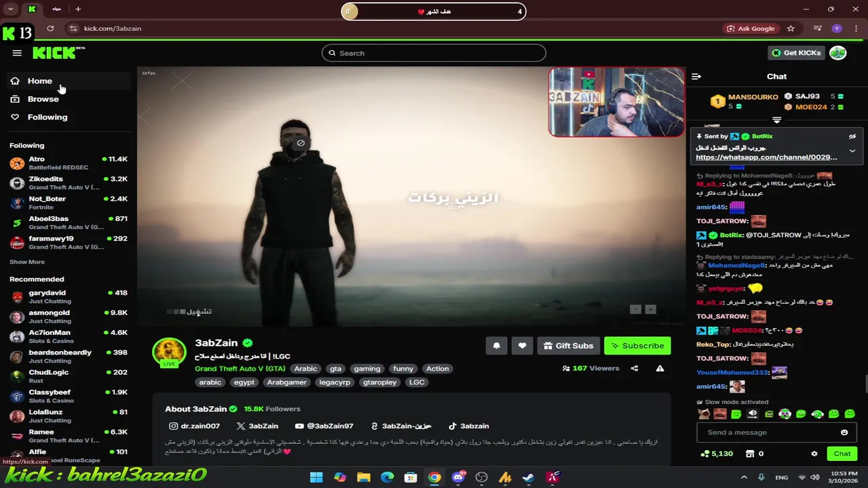Select the gta tag

click(336, 369)
